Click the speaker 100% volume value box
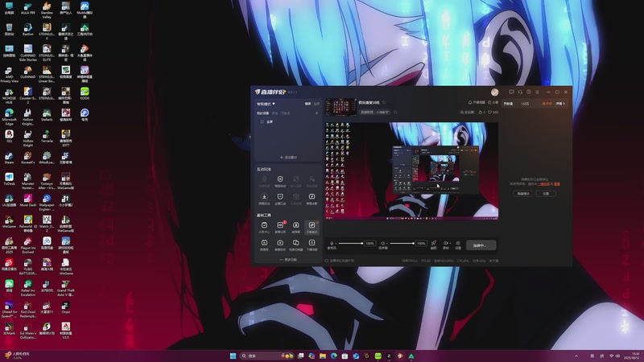 click(421, 244)
